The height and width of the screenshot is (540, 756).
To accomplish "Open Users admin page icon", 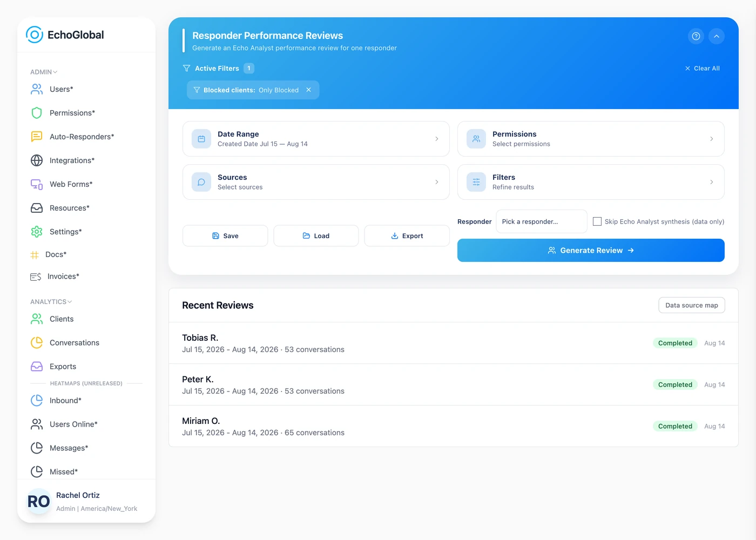I will point(37,89).
